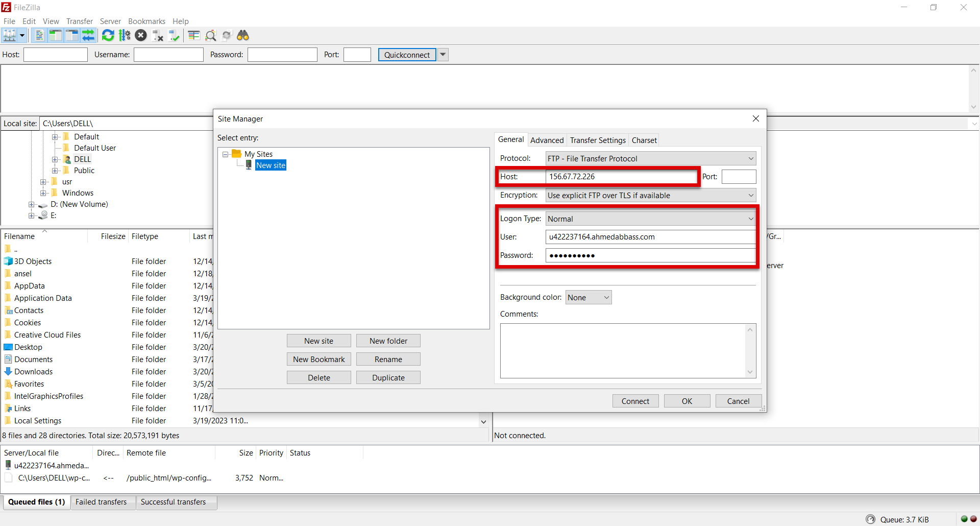980x526 pixels.
Task: Click the disconnect from server icon
Action: [x=158, y=35]
